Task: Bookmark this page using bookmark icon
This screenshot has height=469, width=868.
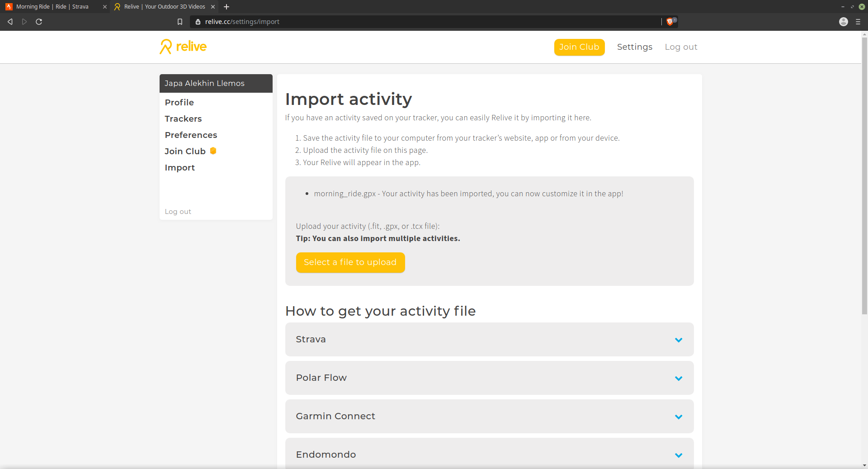Action: 180,22
